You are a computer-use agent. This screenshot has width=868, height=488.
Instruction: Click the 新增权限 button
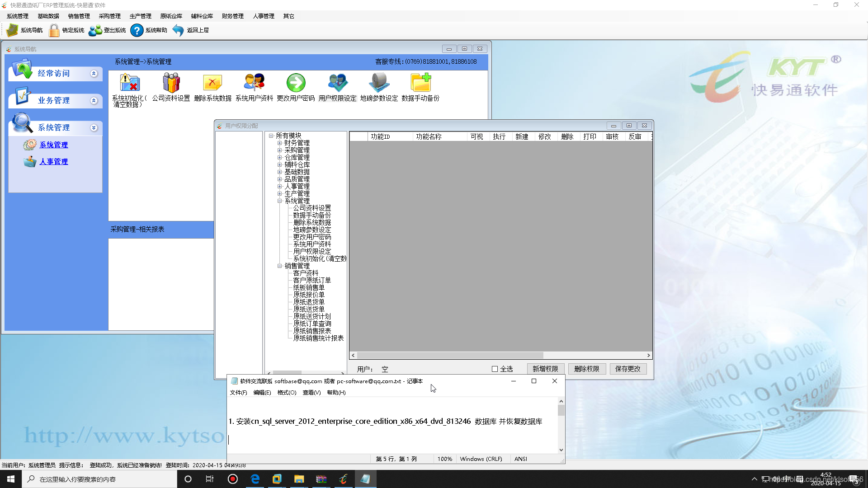point(545,369)
